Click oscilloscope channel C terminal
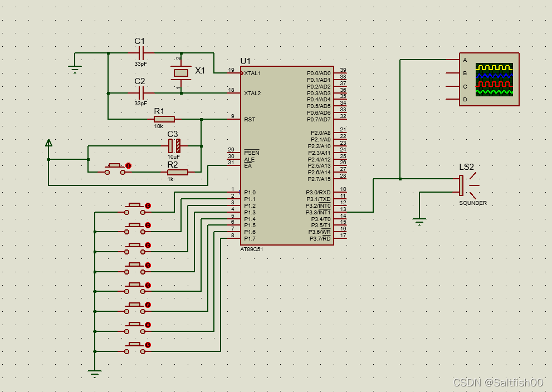 click(453, 86)
